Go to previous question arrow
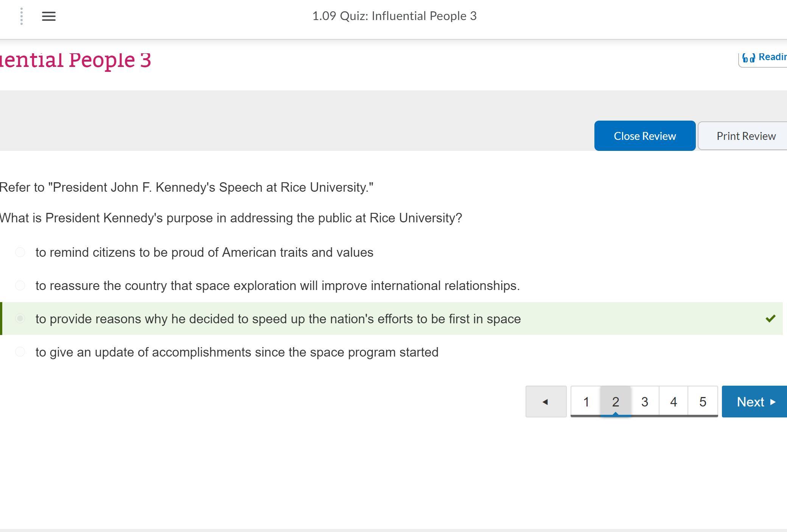 click(546, 402)
